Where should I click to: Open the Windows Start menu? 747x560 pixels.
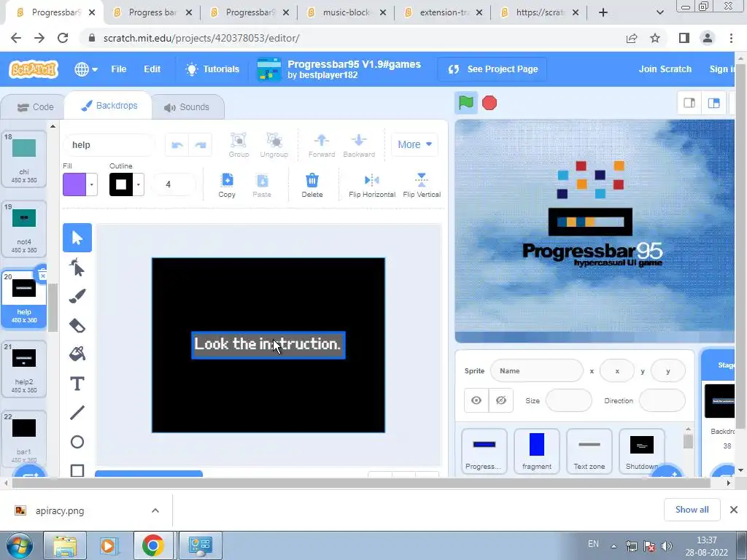tap(19, 545)
